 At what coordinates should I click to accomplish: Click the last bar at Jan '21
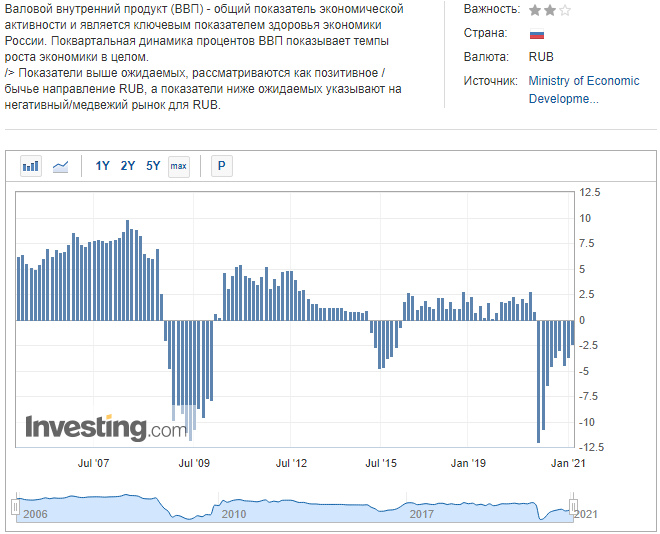pyautogui.click(x=573, y=332)
